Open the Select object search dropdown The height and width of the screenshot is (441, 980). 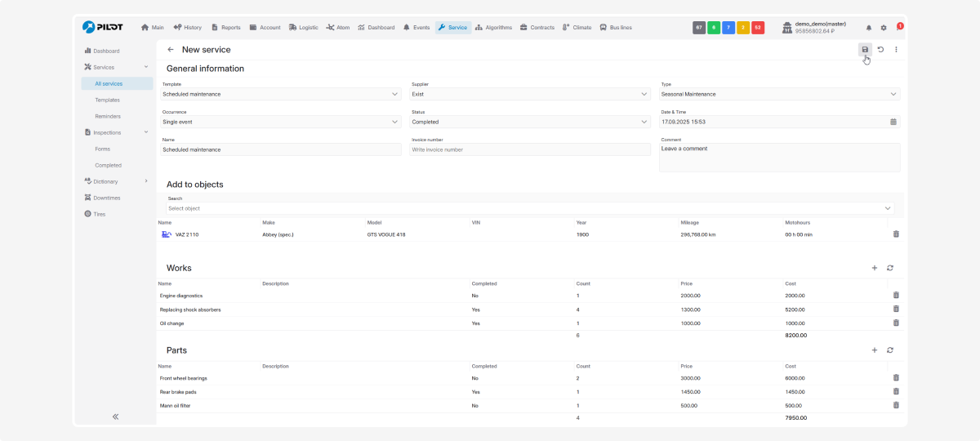coord(529,208)
